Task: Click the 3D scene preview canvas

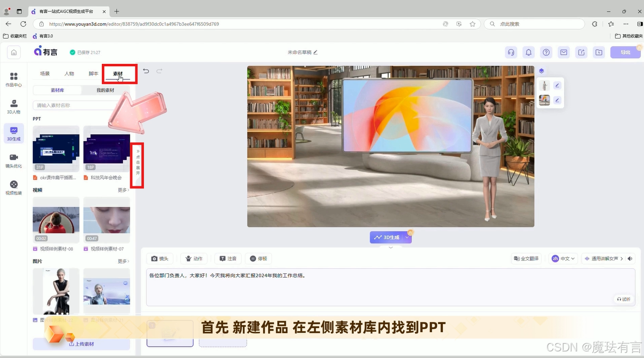Action: (x=390, y=146)
